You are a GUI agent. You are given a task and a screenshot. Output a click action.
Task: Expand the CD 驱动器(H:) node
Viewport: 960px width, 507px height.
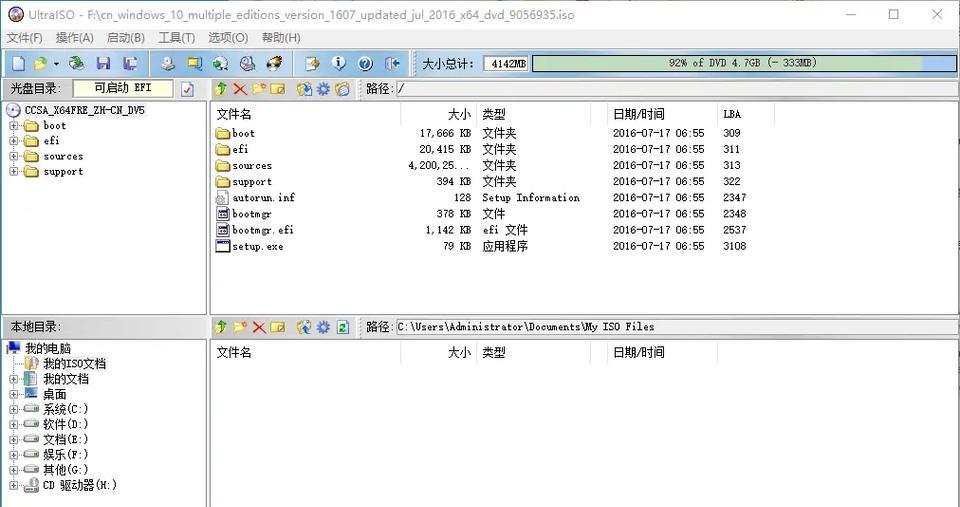coord(13,486)
